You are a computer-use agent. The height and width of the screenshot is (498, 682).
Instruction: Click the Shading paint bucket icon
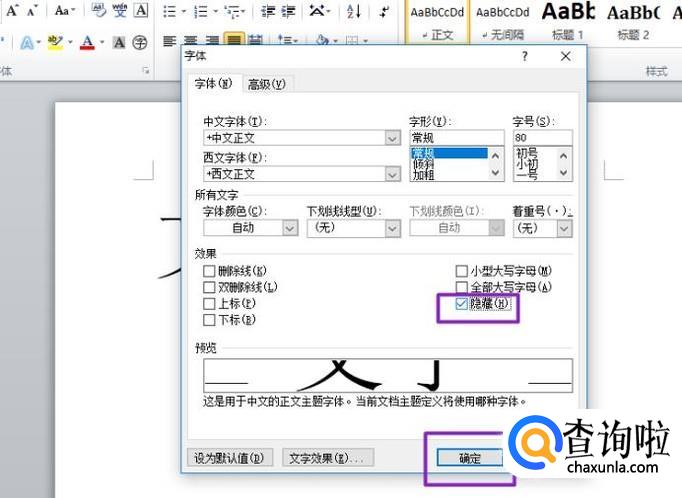322,41
